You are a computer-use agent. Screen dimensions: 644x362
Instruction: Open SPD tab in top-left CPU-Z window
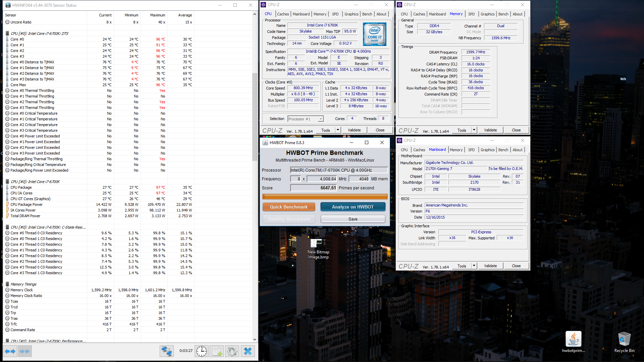pos(335,14)
